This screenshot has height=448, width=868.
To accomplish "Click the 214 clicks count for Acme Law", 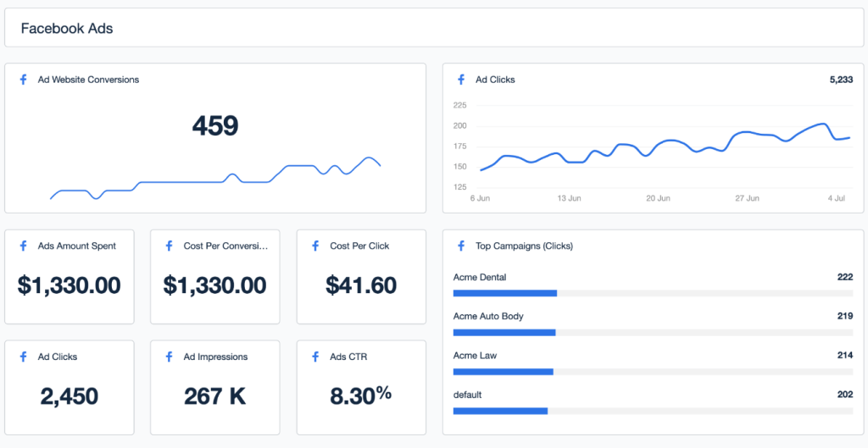I will point(845,356).
